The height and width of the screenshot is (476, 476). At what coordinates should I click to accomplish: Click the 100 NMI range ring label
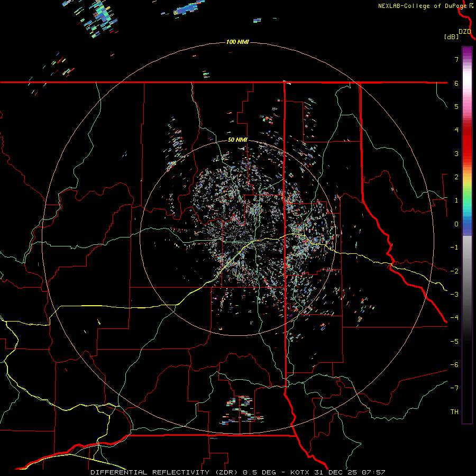pyautogui.click(x=237, y=42)
